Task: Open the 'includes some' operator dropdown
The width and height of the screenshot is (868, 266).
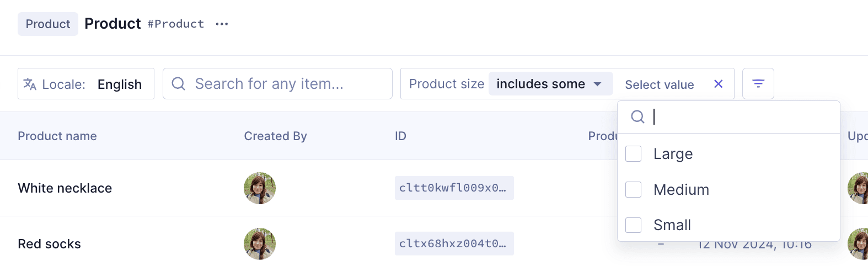Action: 550,84
